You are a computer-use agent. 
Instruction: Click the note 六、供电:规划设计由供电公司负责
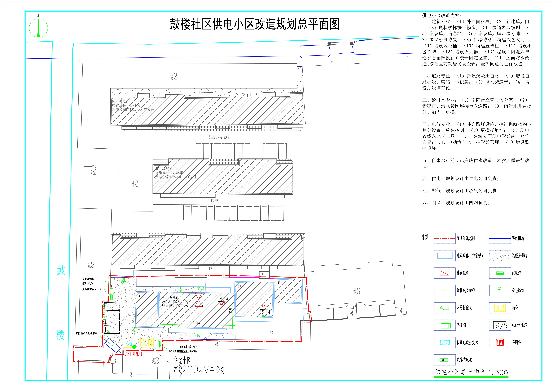click(461, 179)
